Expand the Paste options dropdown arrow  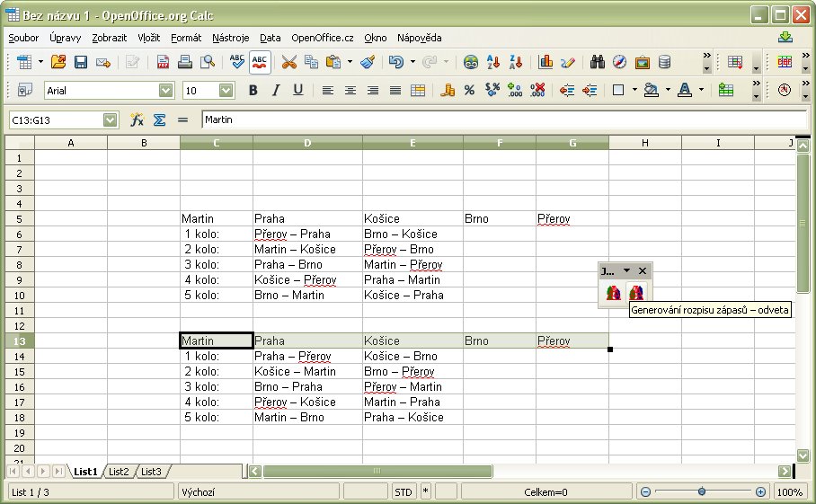[x=350, y=62]
